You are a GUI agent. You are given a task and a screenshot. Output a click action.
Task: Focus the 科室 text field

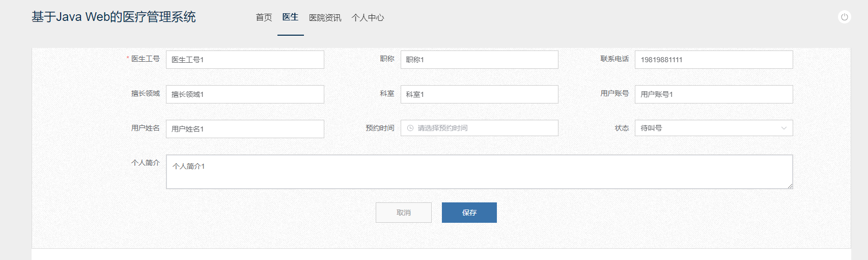coord(479,94)
